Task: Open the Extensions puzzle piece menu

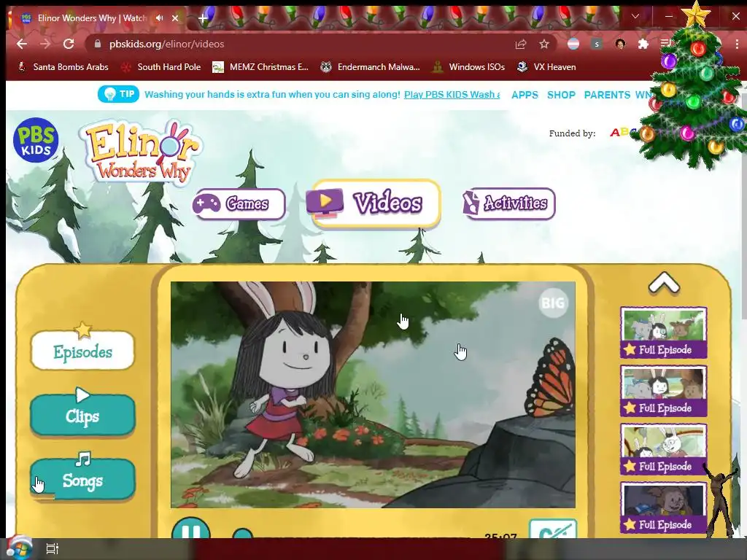Action: tap(643, 44)
